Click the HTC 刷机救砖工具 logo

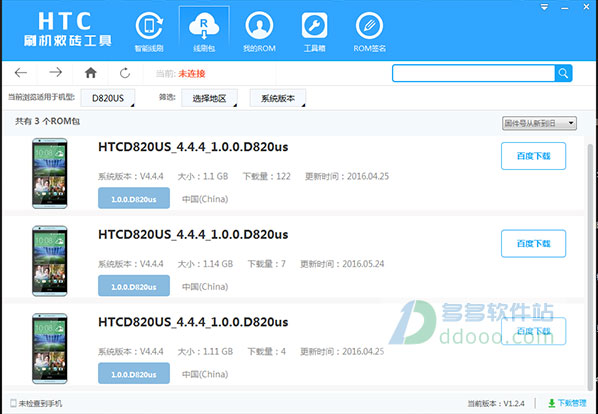(x=67, y=29)
